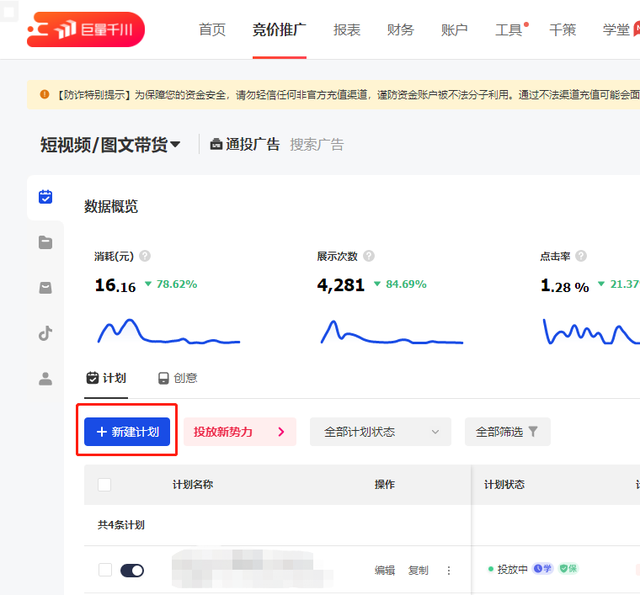Check the first plan row checkbox
Image resolution: width=640 pixels, height=595 pixels.
coord(105,570)
